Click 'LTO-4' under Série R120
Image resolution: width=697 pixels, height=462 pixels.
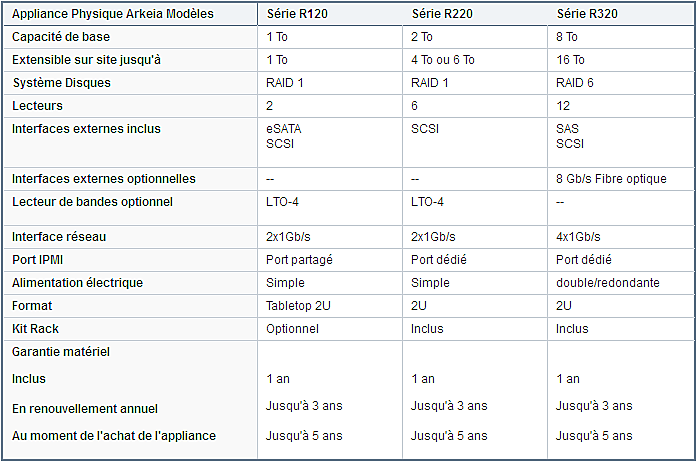click(x=282, y=202)
